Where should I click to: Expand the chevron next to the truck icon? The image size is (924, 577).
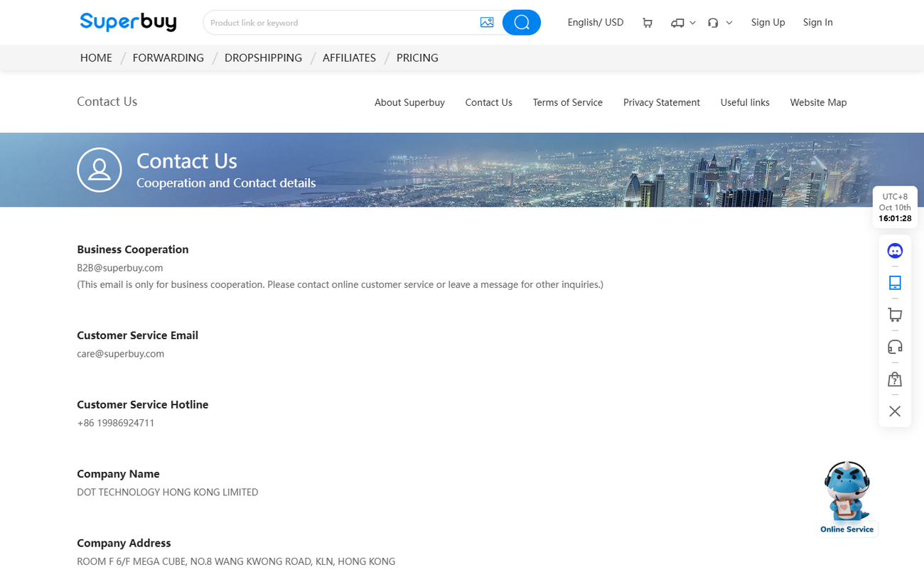tap(693, 23)
